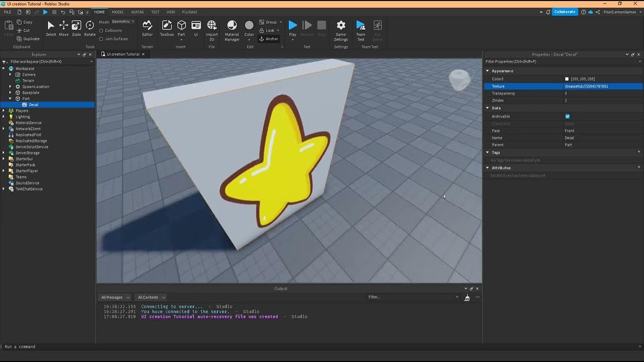This screenshot has width=644, height=362.
Task: Toggle the Join Surfaces checkbox
Action: [101, 39]
